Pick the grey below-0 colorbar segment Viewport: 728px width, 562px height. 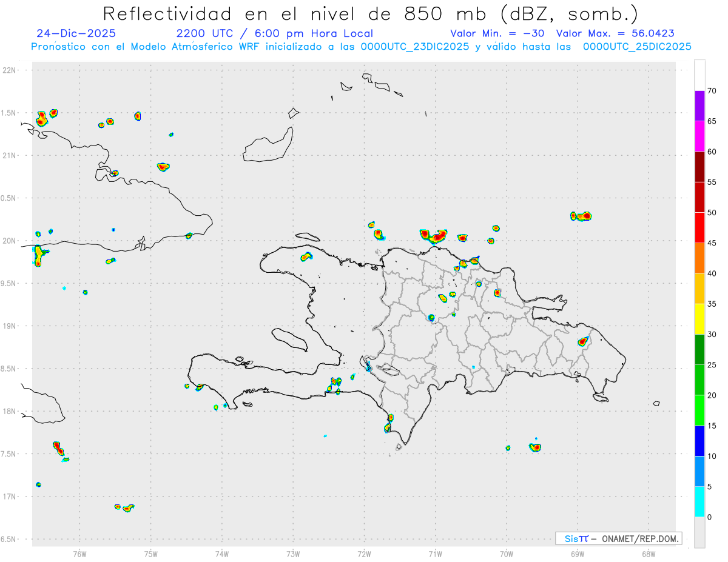point(699,532)
